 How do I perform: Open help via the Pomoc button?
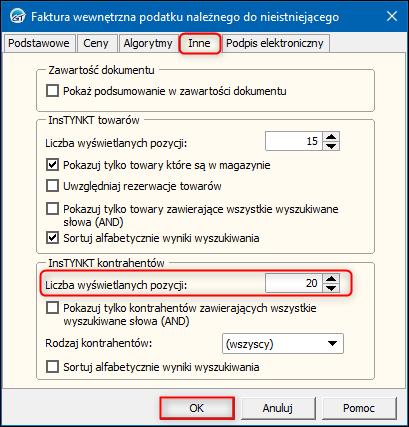coord(359,408)
